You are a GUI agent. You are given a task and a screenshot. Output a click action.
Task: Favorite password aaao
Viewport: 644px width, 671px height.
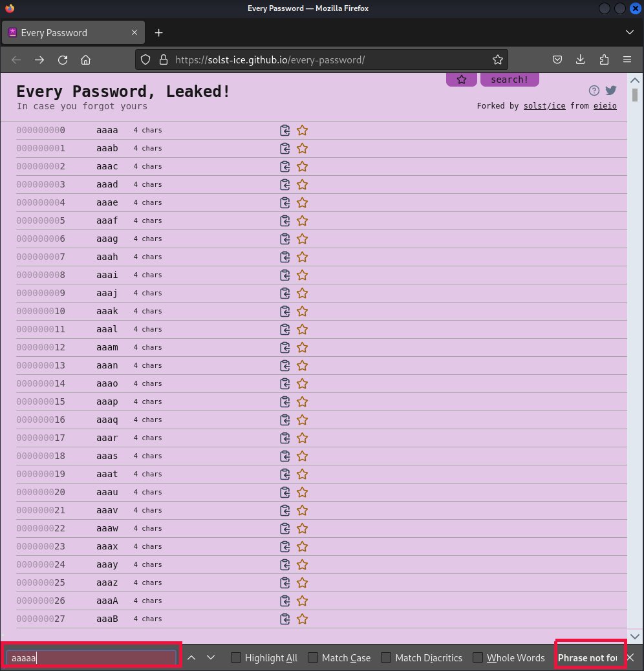click(x=302, y=384)
